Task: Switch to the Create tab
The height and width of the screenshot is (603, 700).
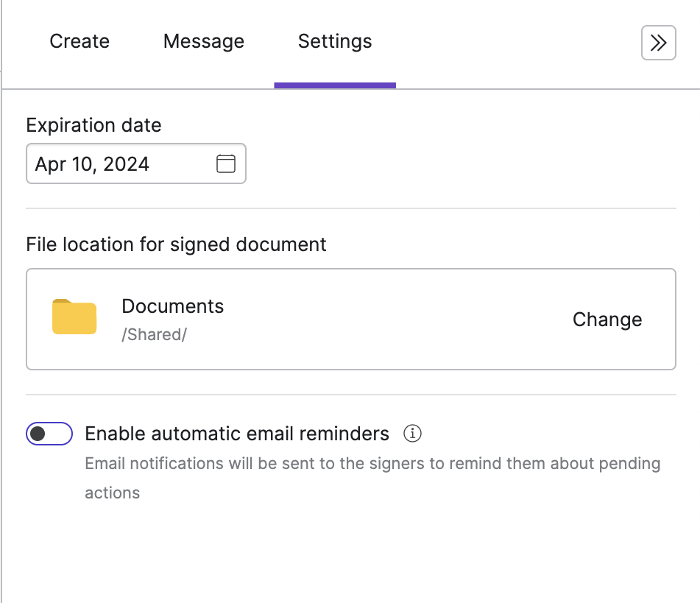Action: [x=79, y=42]
